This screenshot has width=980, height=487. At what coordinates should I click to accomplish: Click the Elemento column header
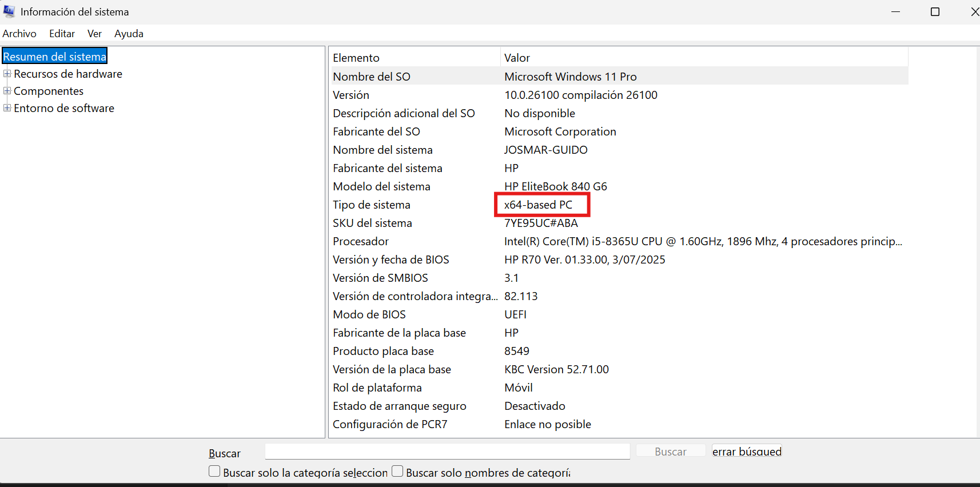tap(356, 58)
